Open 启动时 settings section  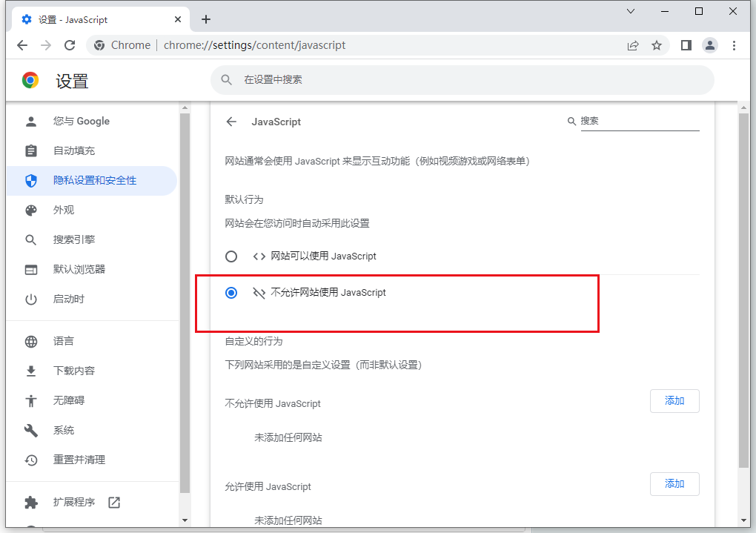click(92, 299)
